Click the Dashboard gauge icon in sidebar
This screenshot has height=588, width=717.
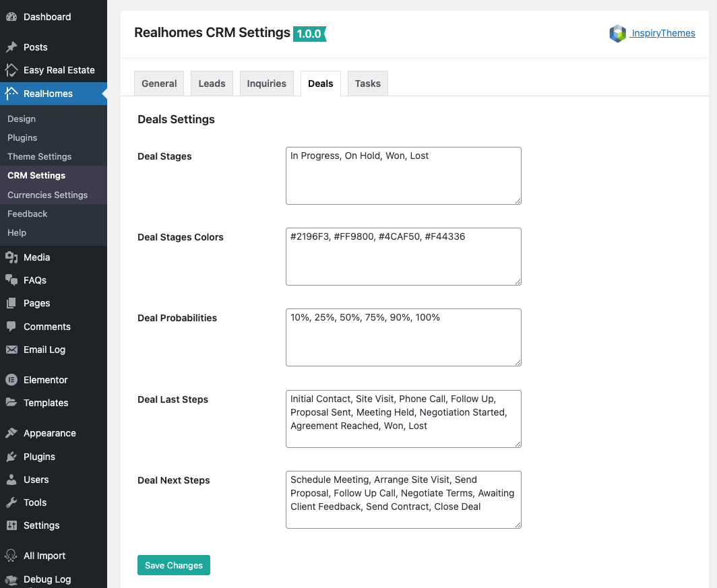coord(11,17)
